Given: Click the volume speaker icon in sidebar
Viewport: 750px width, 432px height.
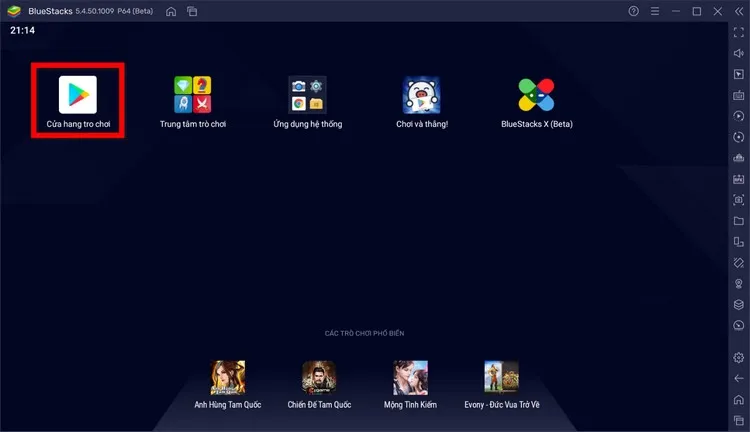Looking at the screenshot, I should pyautogui.click(x=739, y=53).
